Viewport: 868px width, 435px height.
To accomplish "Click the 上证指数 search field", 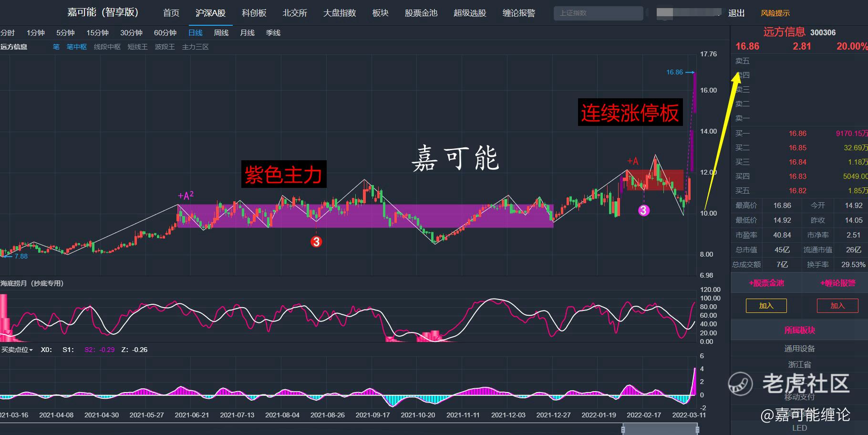I will click(599, 13).
